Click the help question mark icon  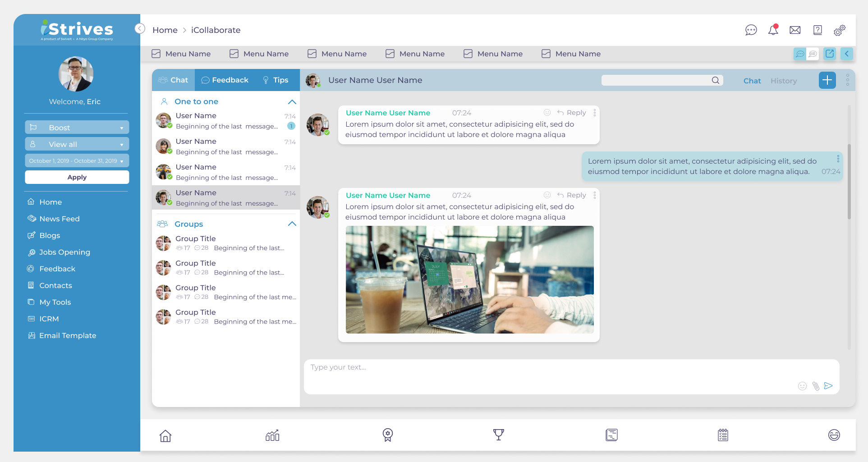point(817,30)
